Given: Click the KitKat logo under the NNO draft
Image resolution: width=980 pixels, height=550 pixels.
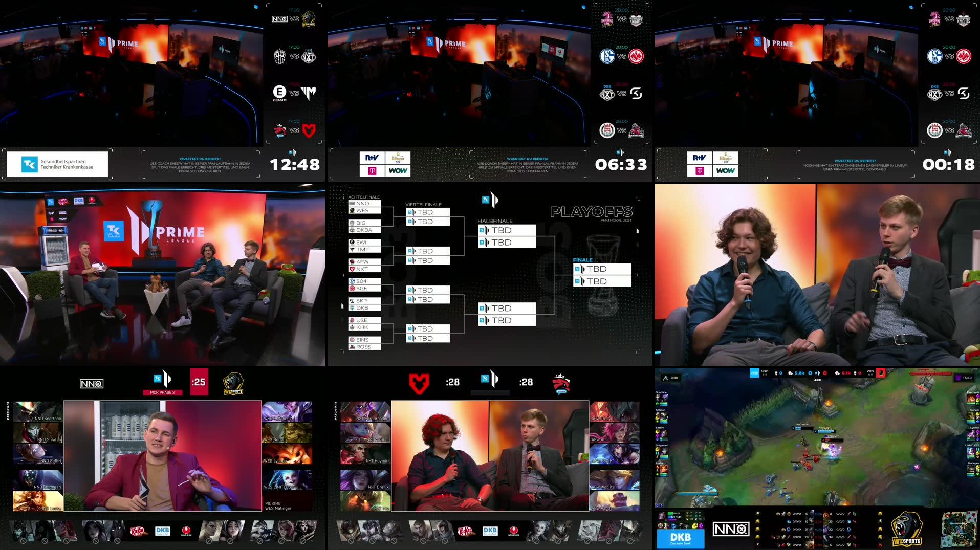Looking at the screenshot, I should tap(138, 531).
